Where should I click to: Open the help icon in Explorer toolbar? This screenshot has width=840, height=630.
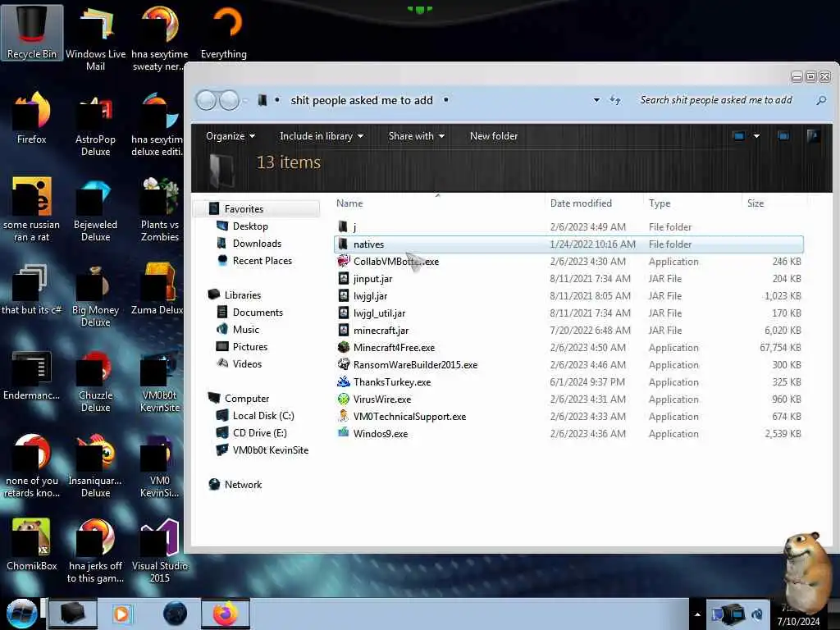[813, 136]
